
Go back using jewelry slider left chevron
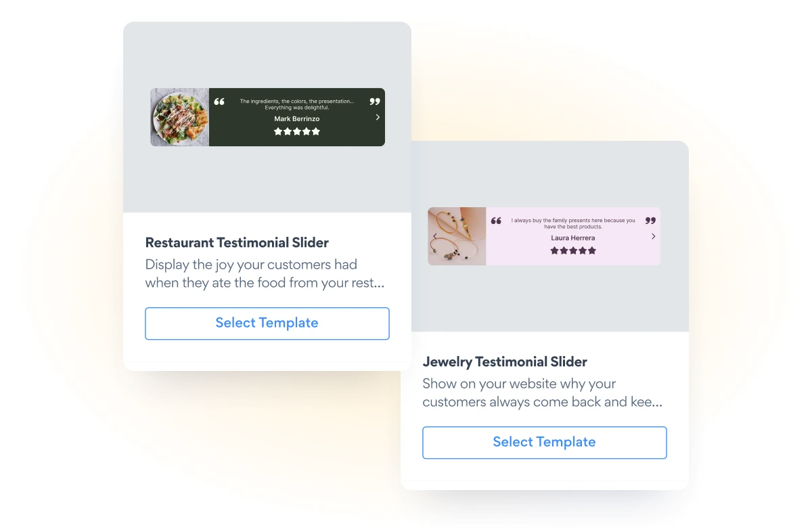(434, 236)
